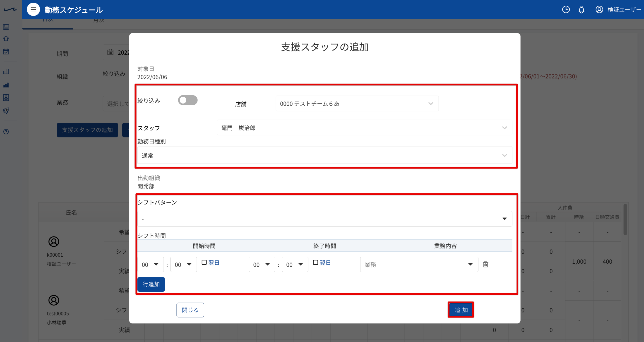
Task: Delete the shift time row with trash icon
Action: click(x=485, y=264)
